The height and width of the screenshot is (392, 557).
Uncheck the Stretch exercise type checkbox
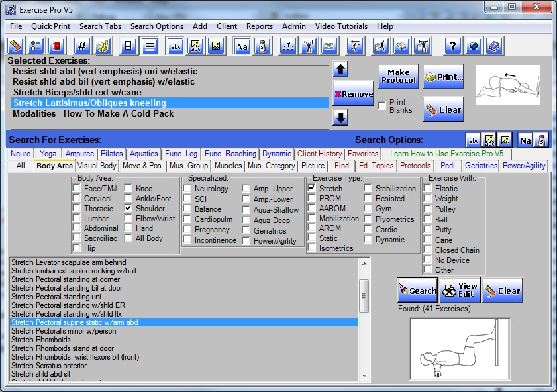(311, 188)
